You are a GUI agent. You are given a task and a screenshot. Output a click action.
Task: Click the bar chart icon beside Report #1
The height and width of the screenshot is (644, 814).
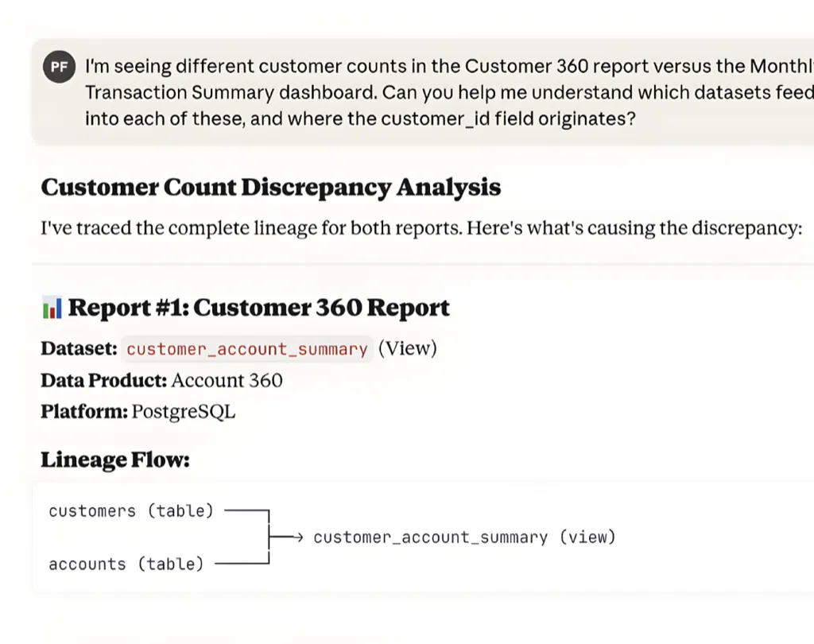[52, 308]
